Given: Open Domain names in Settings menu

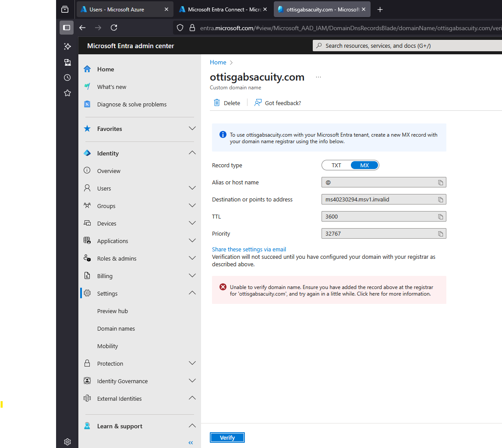Looking at the screenshot, I should [116, 328].
